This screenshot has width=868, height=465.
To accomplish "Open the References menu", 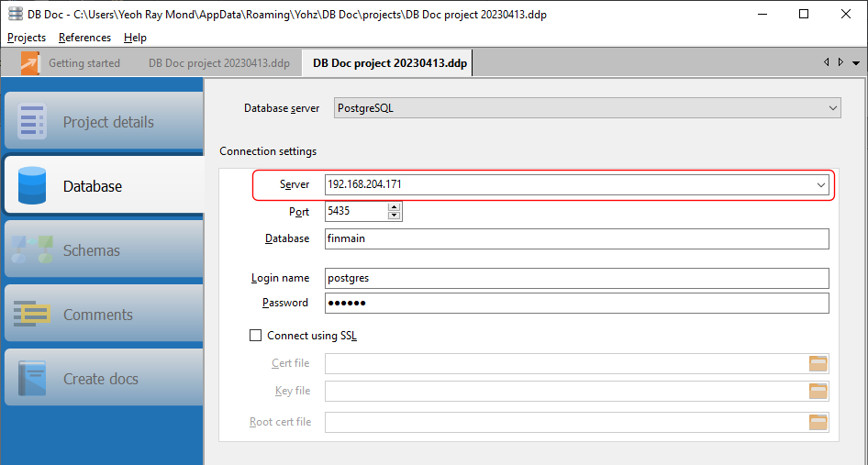I will (84, 38).
